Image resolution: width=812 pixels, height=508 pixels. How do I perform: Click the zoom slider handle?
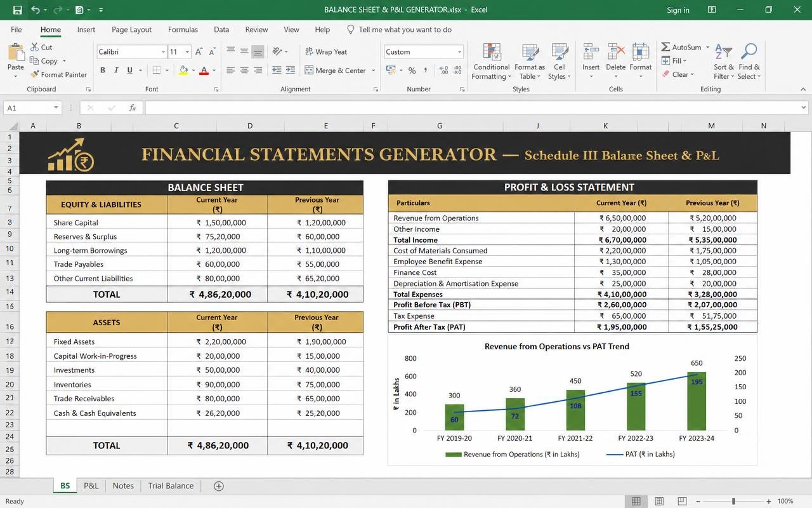[x=733, y=501]
